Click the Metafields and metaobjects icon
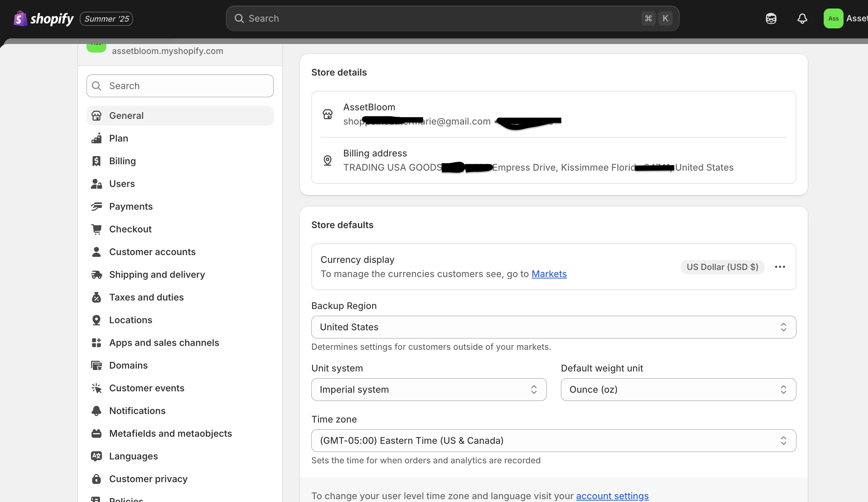The image size is (868, 502). [x=96, y=434]
